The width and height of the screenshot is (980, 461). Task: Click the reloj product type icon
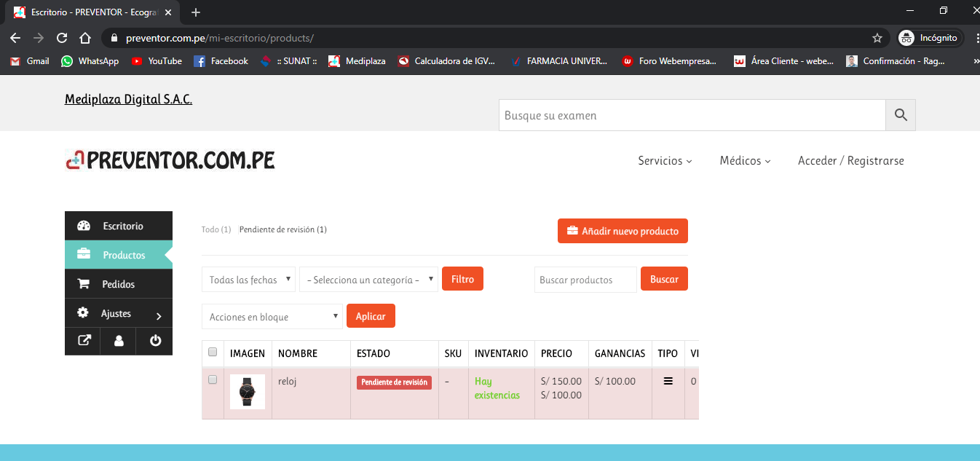coord(668,381)
